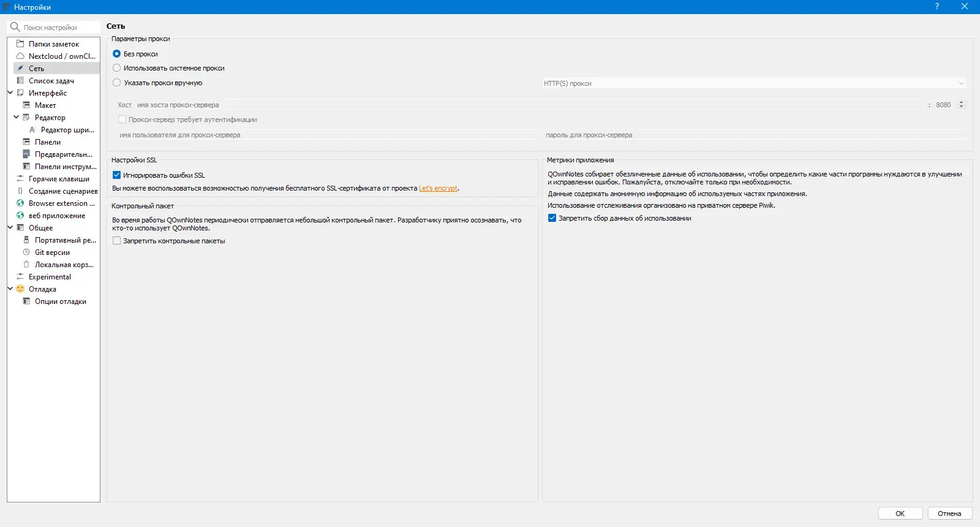Click the globe icon beside Browser extension
Image resolution: width=980 pixels, height=527 pixels.
pos(20,203)
